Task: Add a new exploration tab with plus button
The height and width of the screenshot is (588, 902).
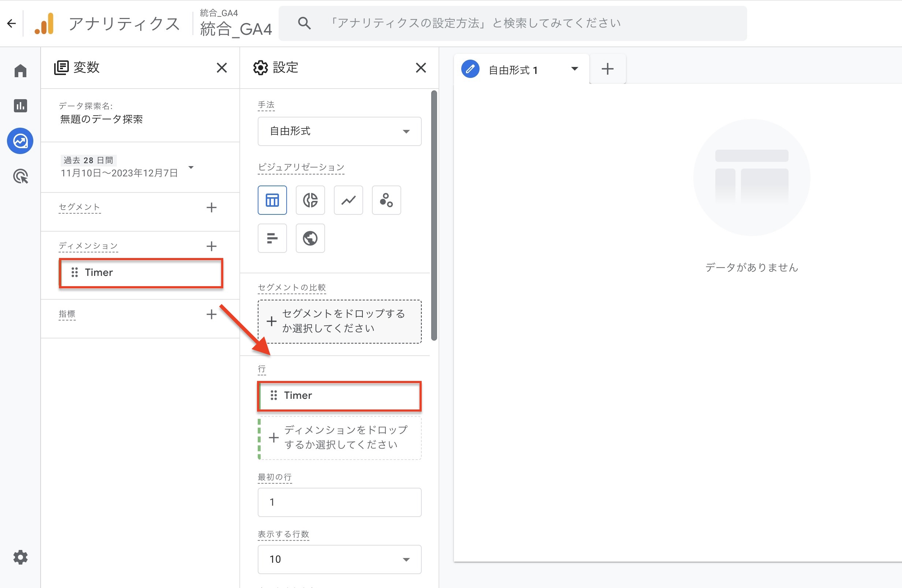Action: (x=607, y=68)
